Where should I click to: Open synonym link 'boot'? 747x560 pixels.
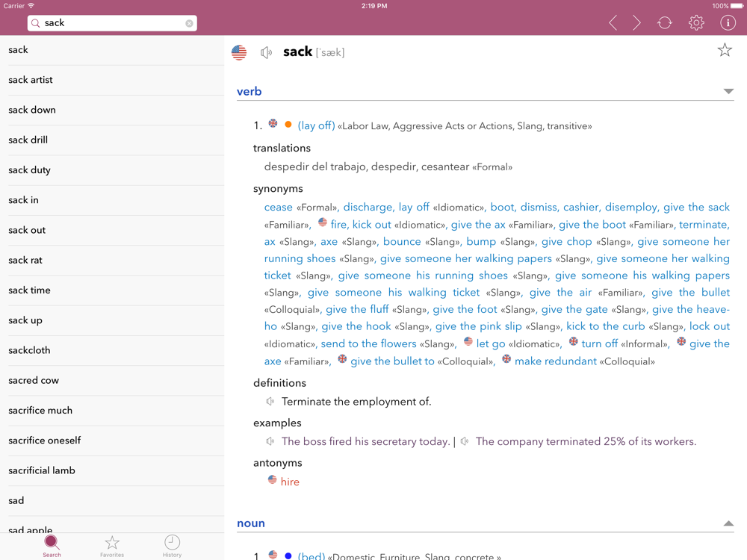tap(503, 207)
